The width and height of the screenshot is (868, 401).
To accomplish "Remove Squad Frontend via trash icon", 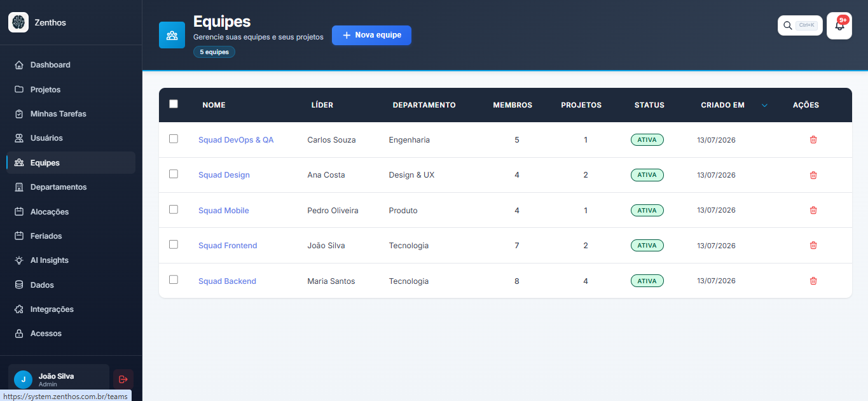I will pos(813,245).
